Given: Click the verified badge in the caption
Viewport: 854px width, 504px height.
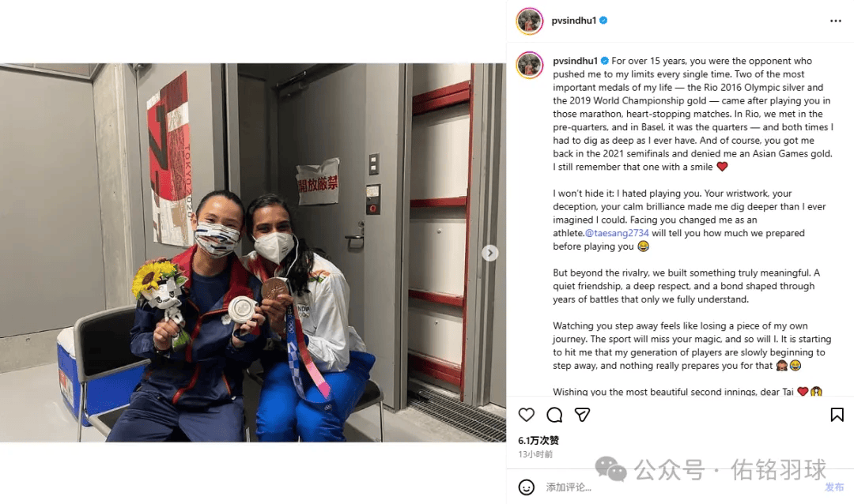Looking at the screenshot, I should 605,61.
